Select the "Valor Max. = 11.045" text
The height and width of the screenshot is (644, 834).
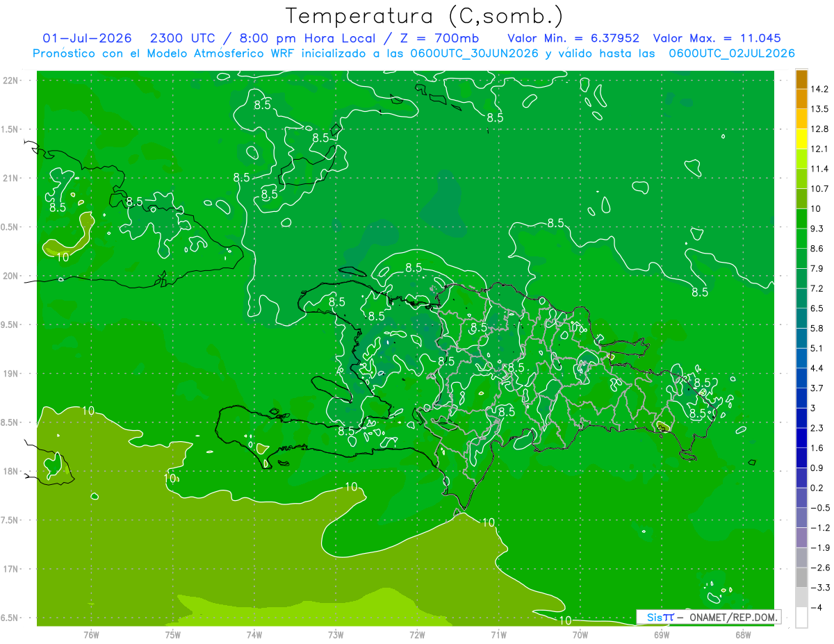(x=718, y=38)
